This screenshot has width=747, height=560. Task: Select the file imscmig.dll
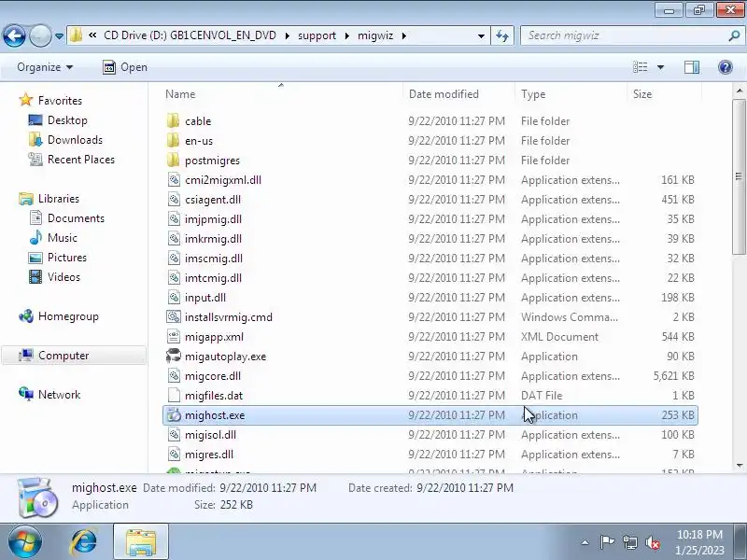[214, 259]
